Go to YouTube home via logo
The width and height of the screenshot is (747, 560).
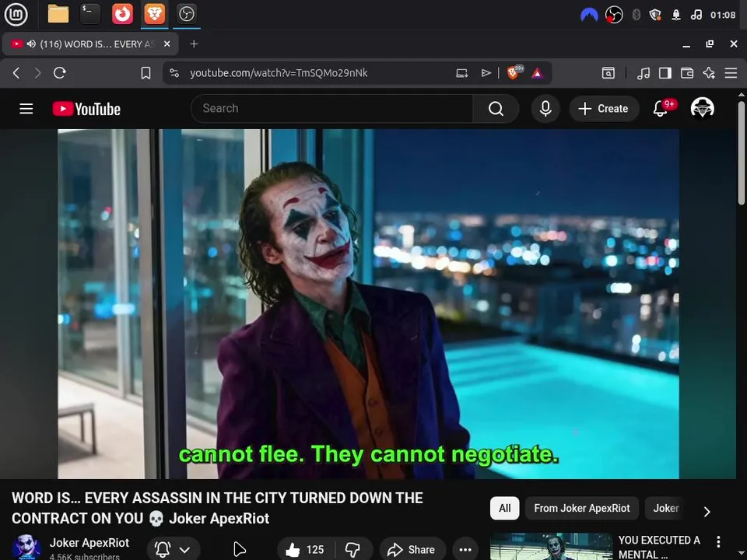(x=86, y=109)
